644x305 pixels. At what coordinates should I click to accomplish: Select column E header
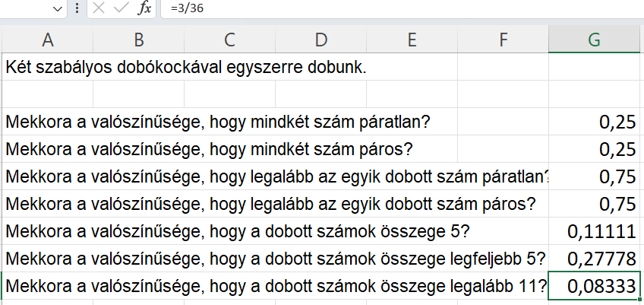coord(412,40)
